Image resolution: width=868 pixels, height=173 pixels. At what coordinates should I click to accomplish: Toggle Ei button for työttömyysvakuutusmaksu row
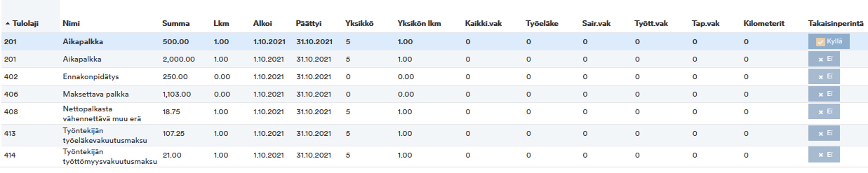(x=824, y=155)
